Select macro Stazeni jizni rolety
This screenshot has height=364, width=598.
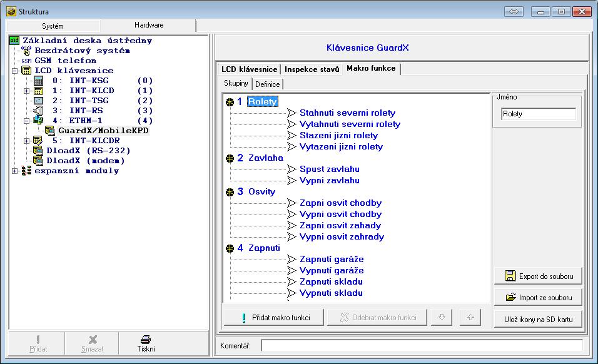click(x=338, y=135)
